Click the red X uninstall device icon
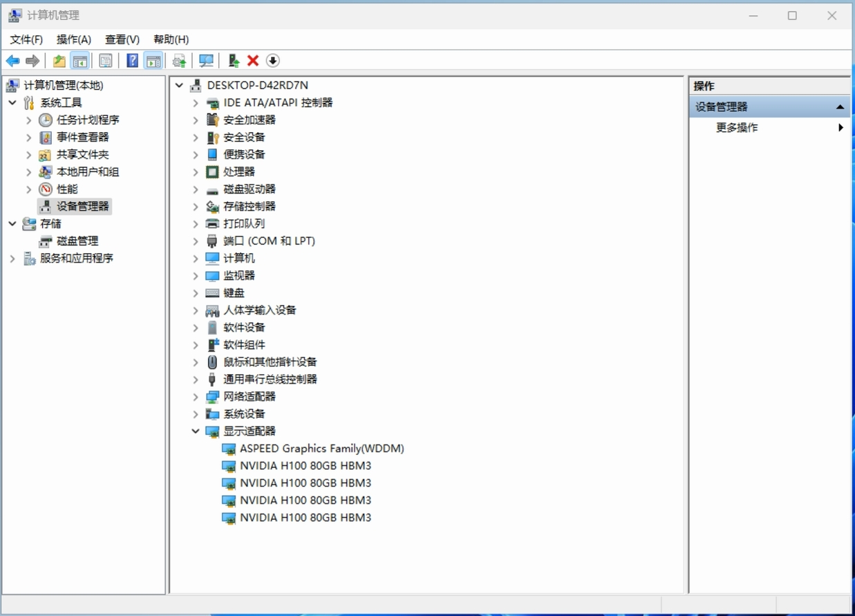 tap(253, 61)
